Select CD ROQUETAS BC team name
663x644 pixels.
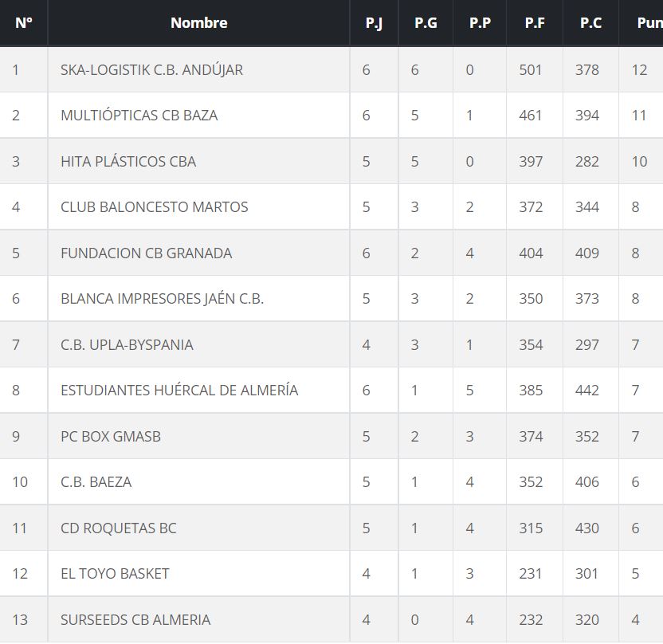tap(118, 528)
